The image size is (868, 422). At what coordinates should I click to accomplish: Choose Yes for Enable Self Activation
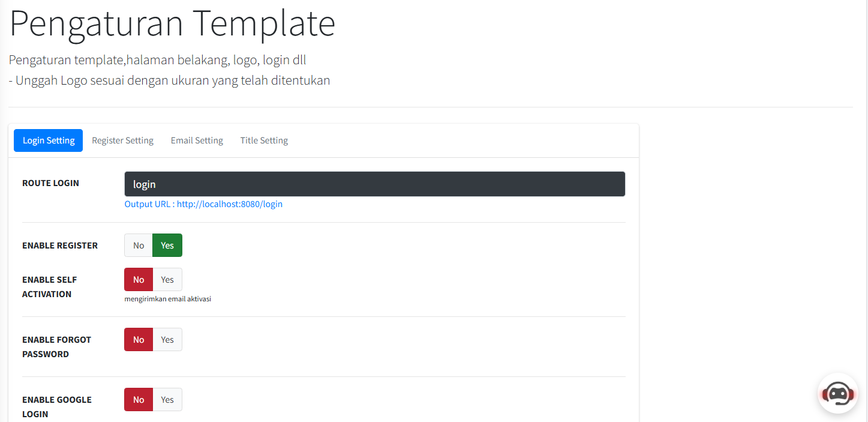(x=167, y=280)
